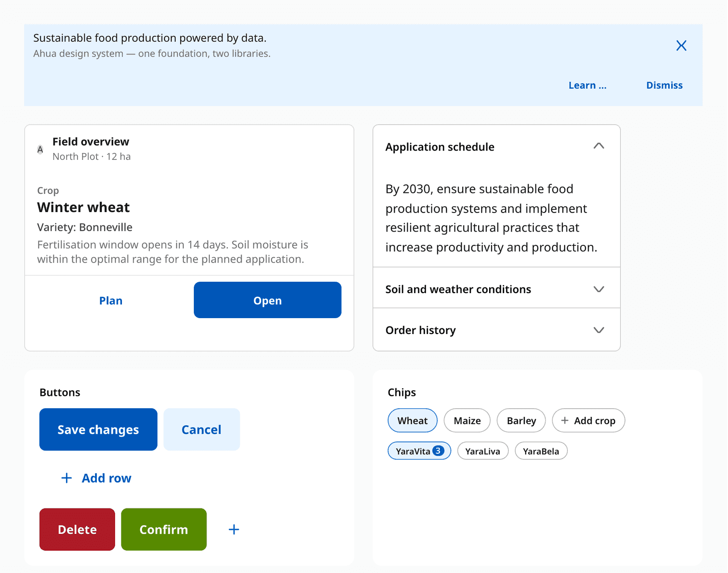Click the red Delete button
Image resolution: width=728 pixels, height=573 pixels.
tap(77, 529)
